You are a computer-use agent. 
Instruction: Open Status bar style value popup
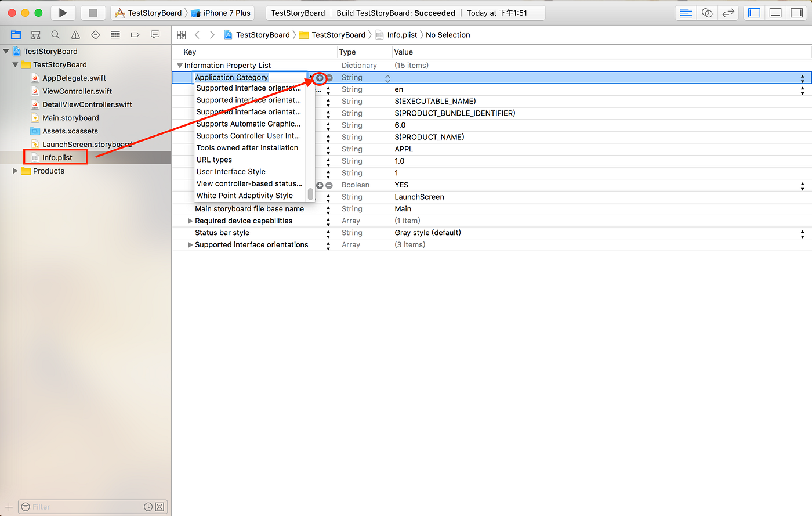(x=803, y=233)
